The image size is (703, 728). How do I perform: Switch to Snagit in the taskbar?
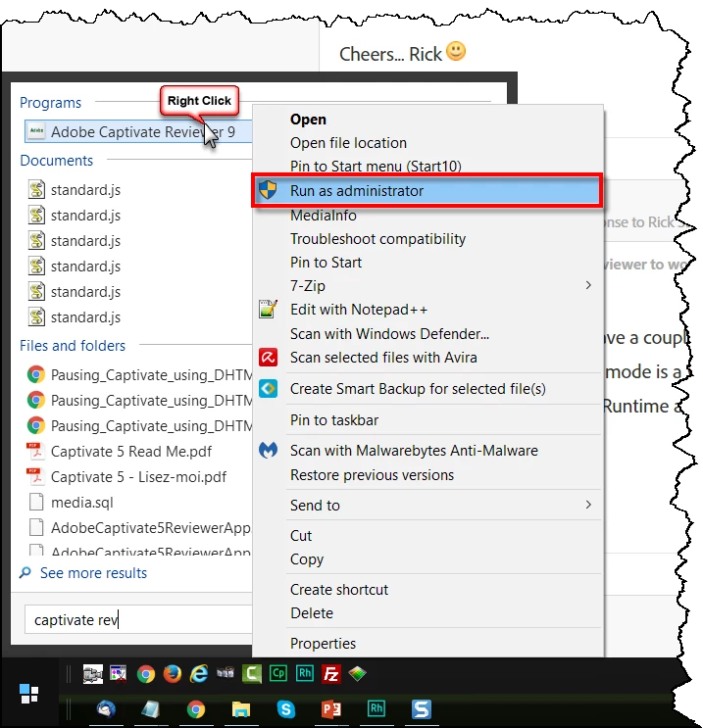coord(421,709)
